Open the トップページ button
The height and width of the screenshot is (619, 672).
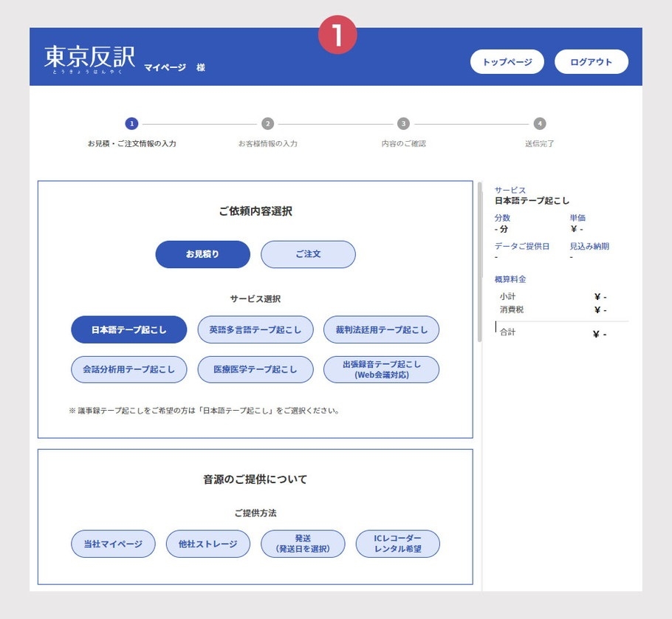[x=507, y=62]
